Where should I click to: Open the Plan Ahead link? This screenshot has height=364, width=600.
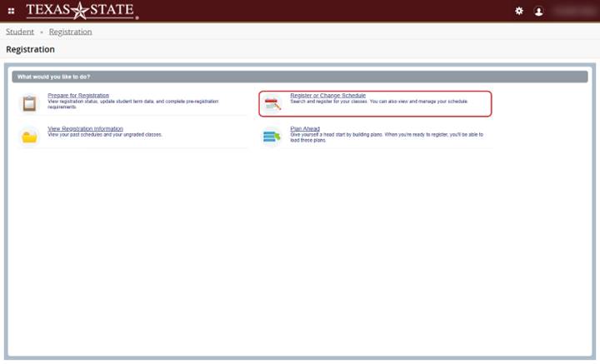[x=304, y=128]
